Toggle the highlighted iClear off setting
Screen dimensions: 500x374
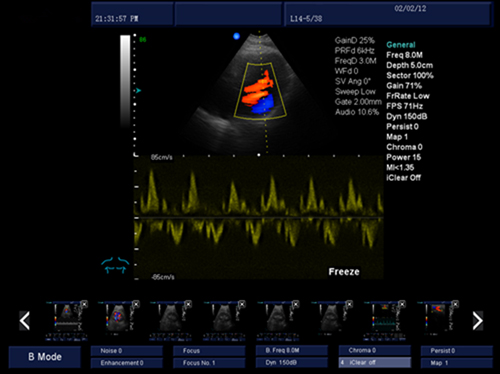pyautogui.click(x=375, y=362)
